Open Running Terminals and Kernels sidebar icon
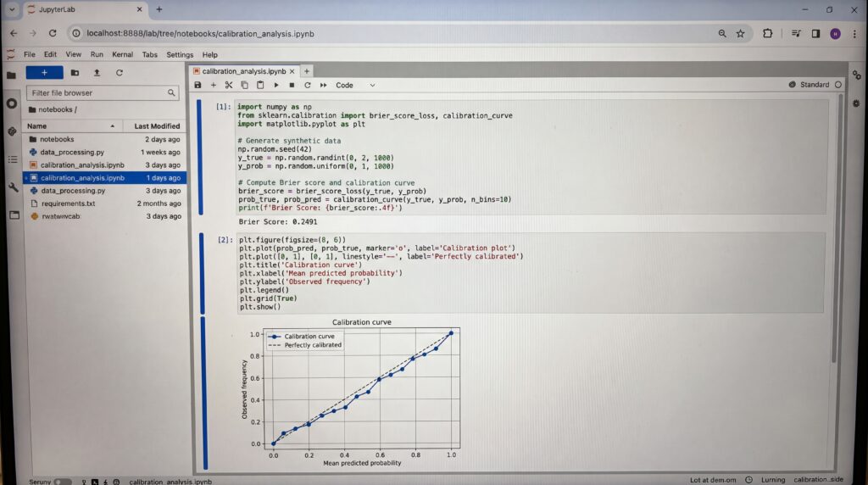This screenshot has width=868, height=485. click(12, 103)
